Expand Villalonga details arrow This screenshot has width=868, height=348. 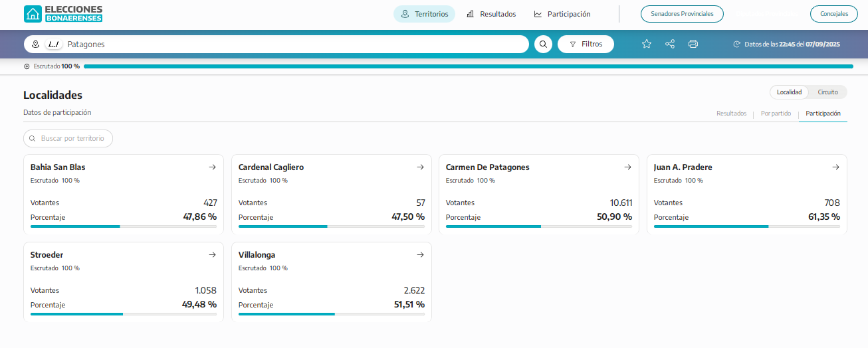click(x=420, y=255)
